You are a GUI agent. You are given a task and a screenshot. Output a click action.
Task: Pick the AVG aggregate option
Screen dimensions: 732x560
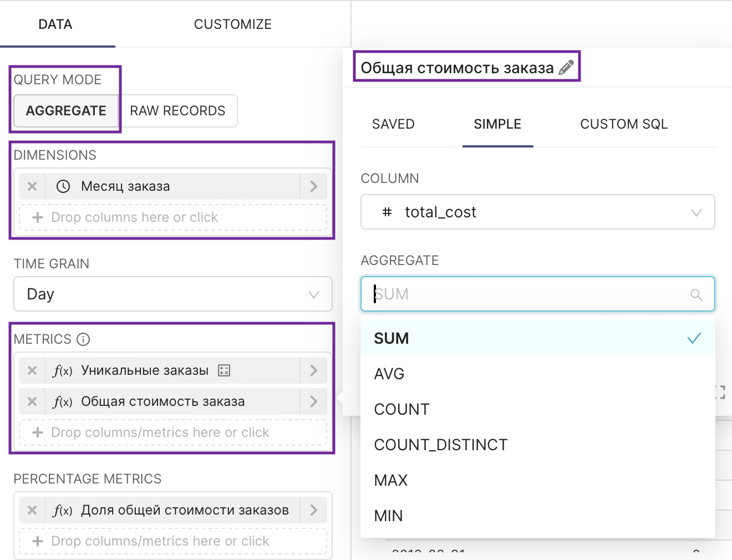point(389,374)
